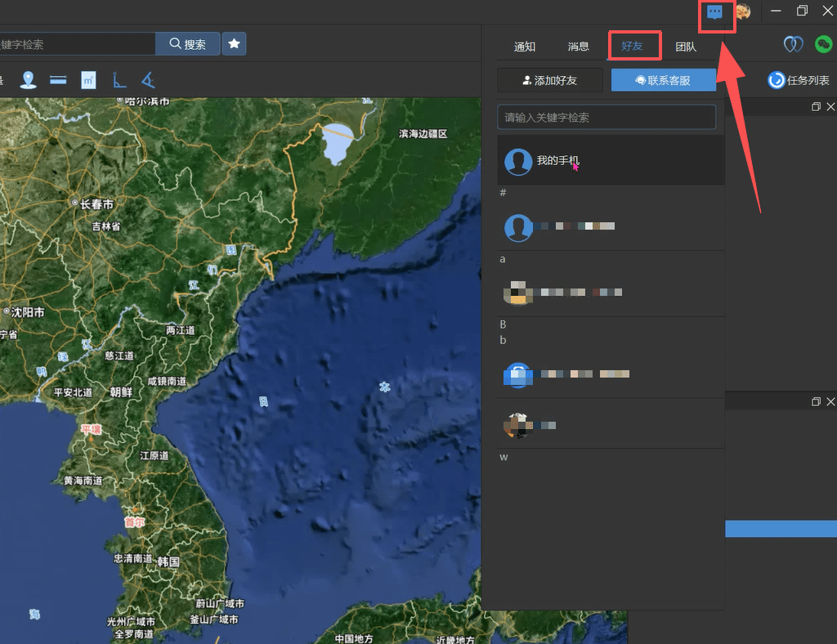The image size is (837, 644).
Task: Switch to the 好友 tab
Action: (632, 47)
